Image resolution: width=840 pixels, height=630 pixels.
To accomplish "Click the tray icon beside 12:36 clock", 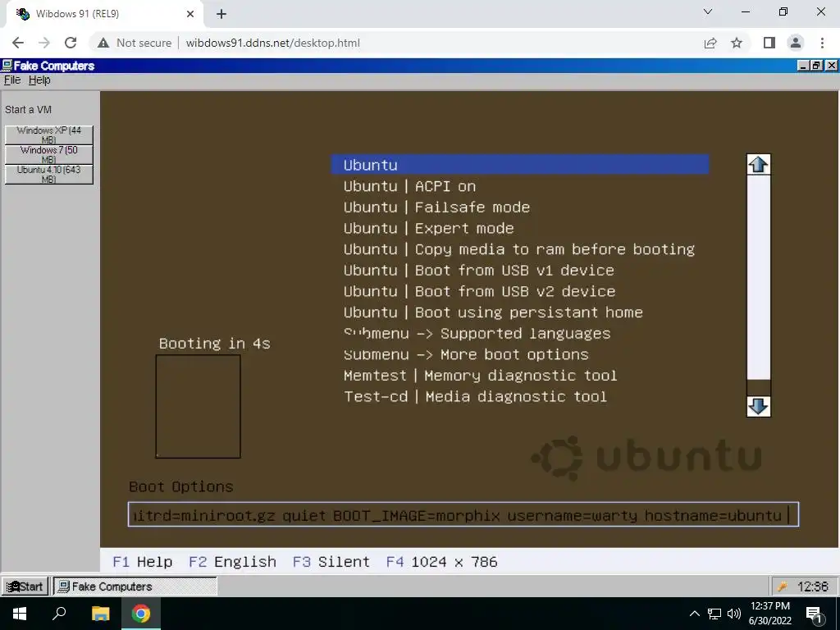I will (782, 587).
